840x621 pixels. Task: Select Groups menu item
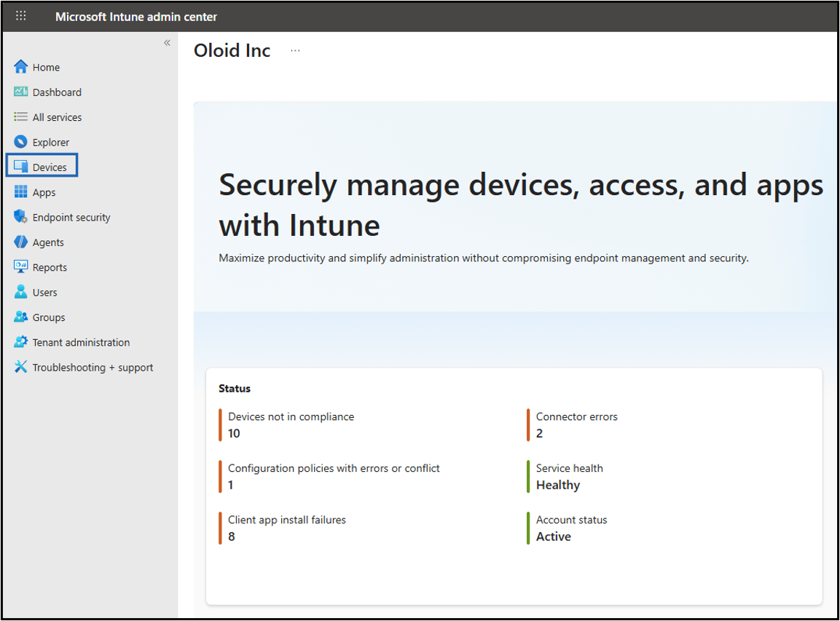(x=49, y=317)
